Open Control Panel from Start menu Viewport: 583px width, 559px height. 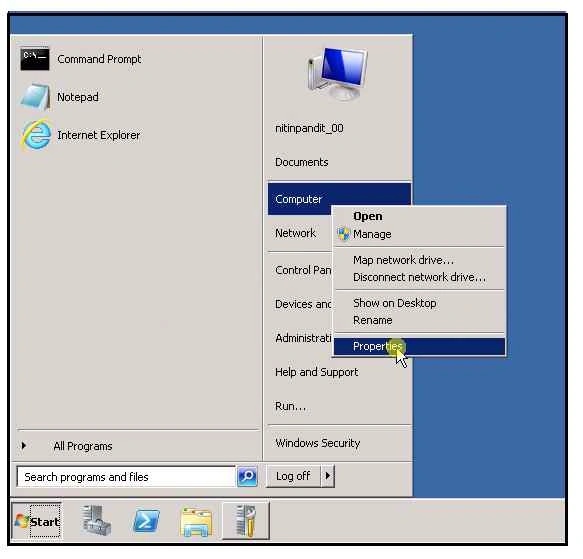(303, 270)
